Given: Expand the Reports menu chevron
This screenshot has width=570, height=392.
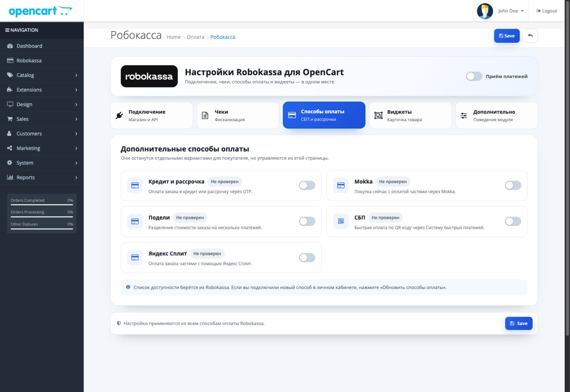Looking at the screenshot, I should 76,178.
